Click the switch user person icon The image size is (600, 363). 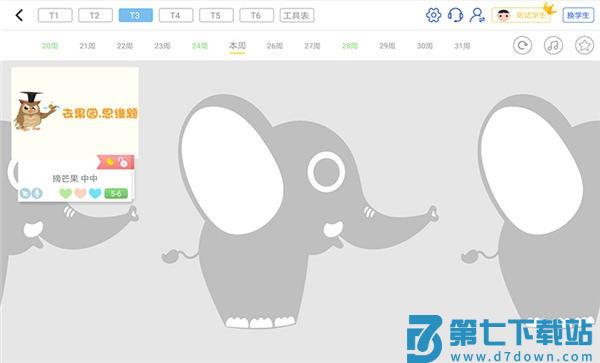477,15
